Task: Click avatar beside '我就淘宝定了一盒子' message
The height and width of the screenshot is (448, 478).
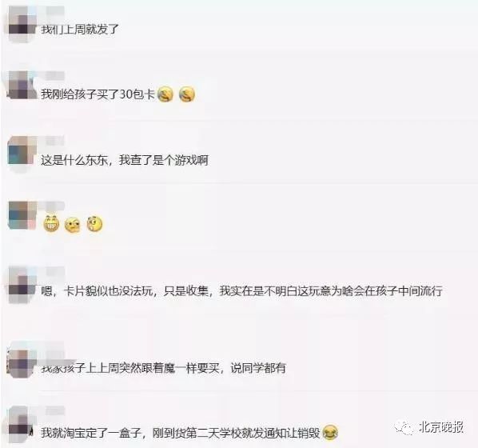Action: [x=21, y=425]
